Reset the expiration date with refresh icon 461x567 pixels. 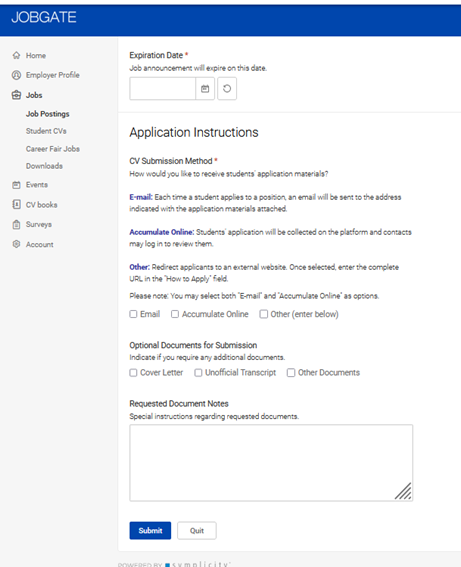click(x=227, y=89)
